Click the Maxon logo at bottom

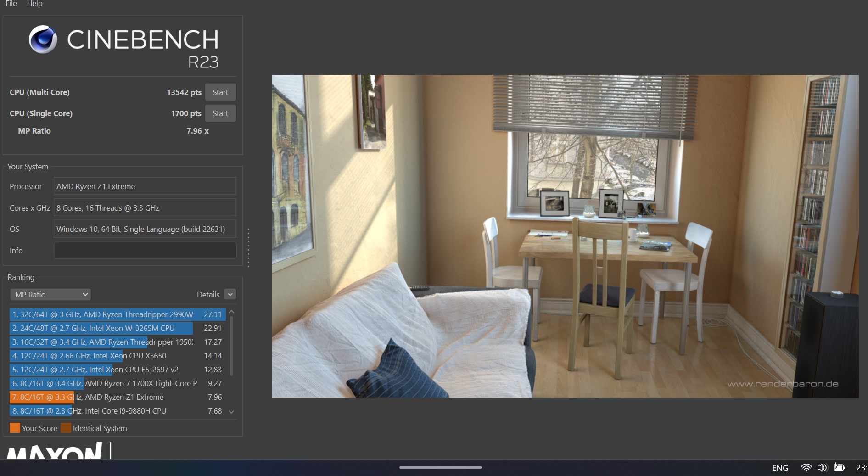(x=54, y=452)
